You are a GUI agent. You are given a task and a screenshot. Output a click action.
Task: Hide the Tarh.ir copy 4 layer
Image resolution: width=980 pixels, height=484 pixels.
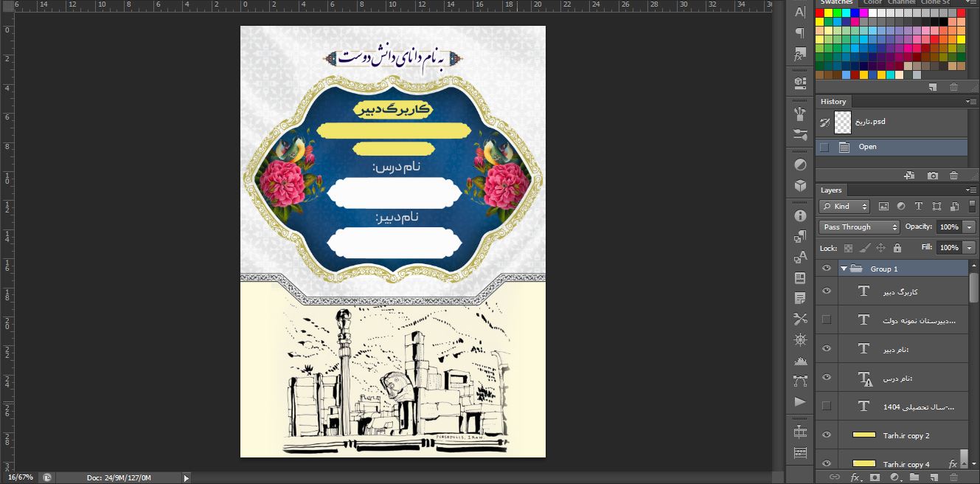tap(826, 463)
